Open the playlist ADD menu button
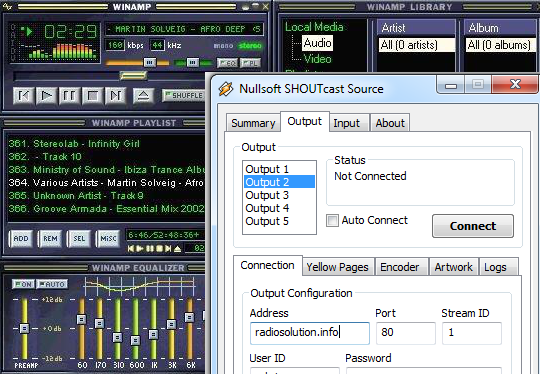Viewport: 540px width, 374px height. tap(21, 239)
